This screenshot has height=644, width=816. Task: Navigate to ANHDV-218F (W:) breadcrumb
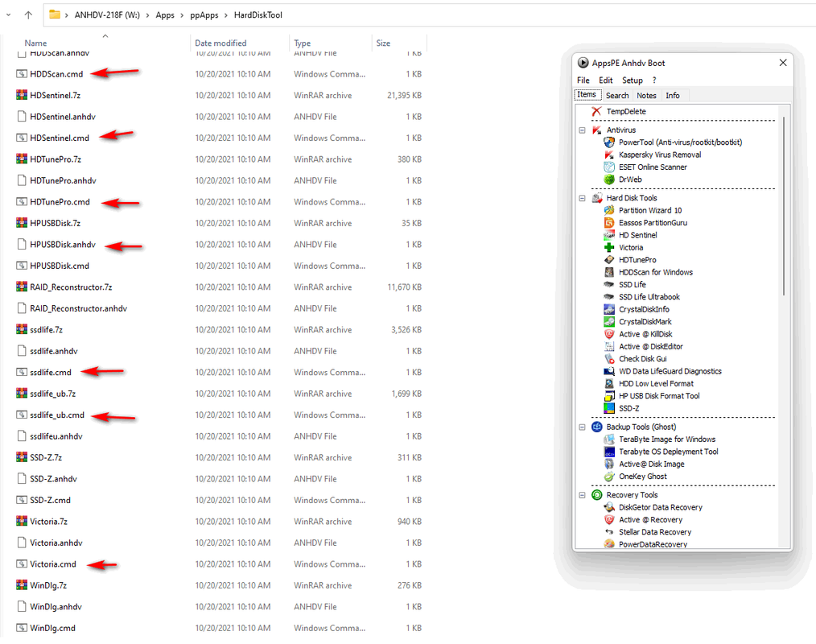point(107,15)
